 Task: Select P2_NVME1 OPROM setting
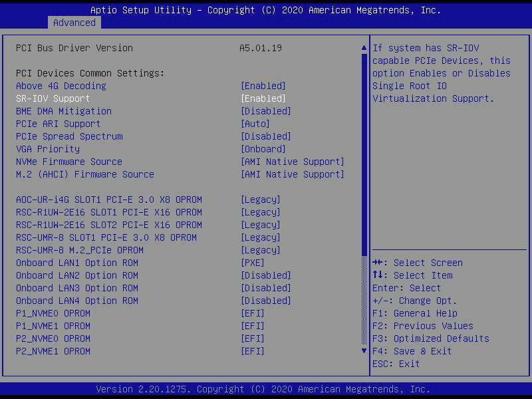pyautogui.click(x=53, y=351)
